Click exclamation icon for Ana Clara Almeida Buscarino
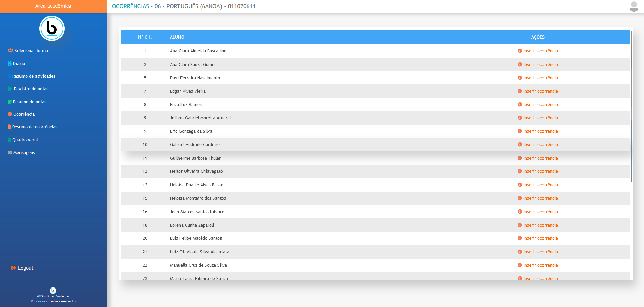The width and height of the screenshot is (644, 307). (x=520, y=51)
